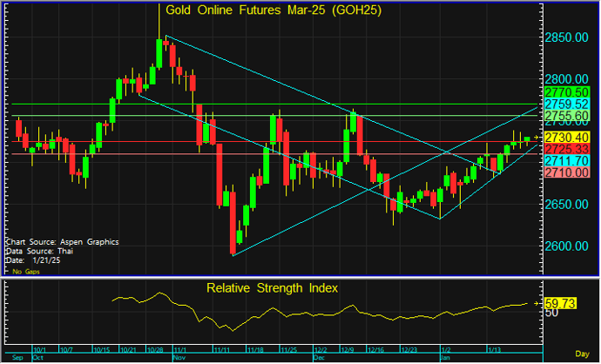Click the green 2770.50 price label
Screen dimensions: 601x364
click(567, 91)
